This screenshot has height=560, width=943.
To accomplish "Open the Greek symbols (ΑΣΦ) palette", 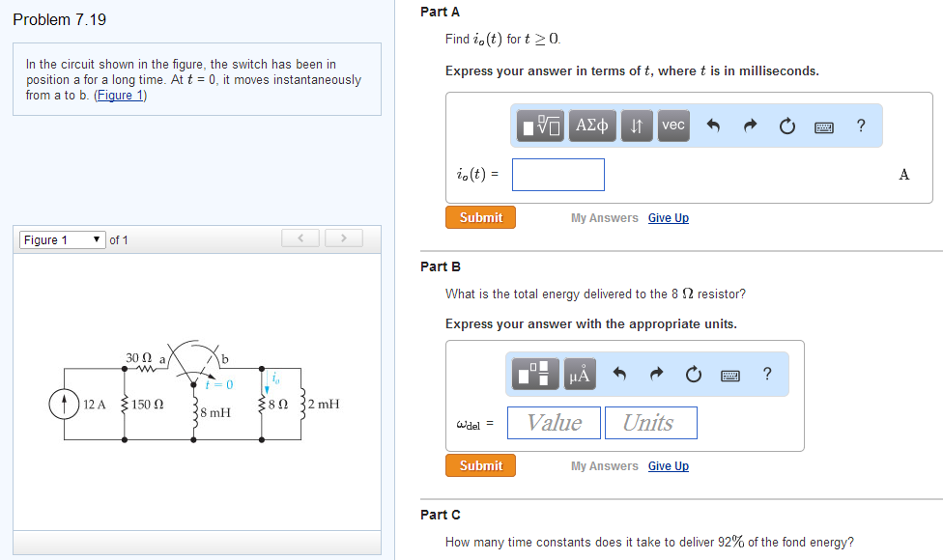I will 591,126.
